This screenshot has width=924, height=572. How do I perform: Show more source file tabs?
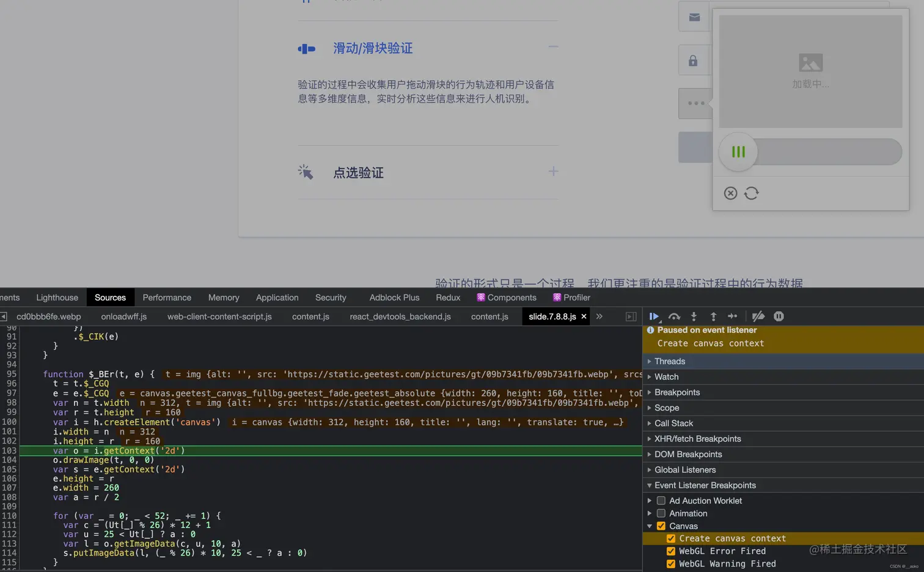tap(599, 316)
